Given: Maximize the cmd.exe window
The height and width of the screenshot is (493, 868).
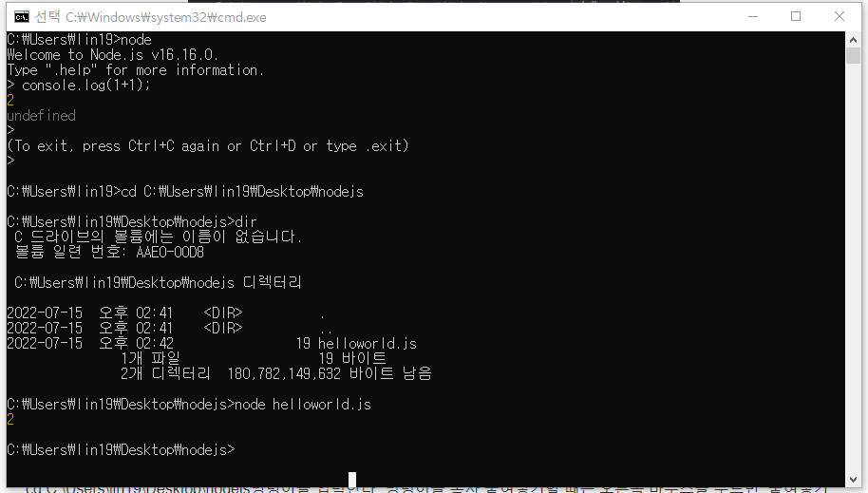Looking at the screenshot, I should pyautogui.click(x=796, y=16).
